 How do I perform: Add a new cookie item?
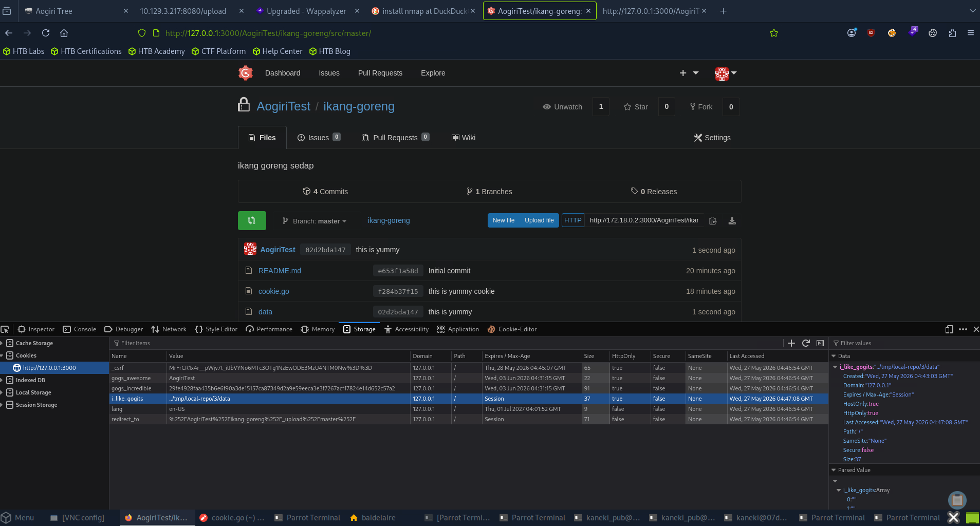791,343
